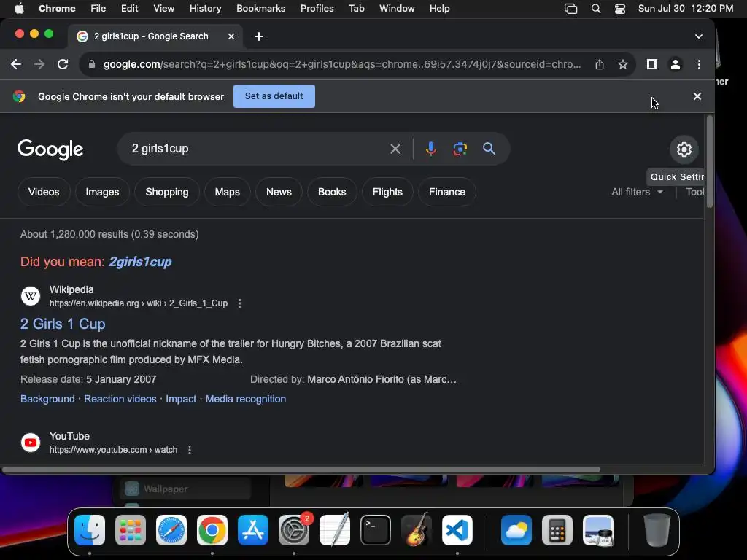Click the Wikipedia favicon in results

[x=31, y=296]
